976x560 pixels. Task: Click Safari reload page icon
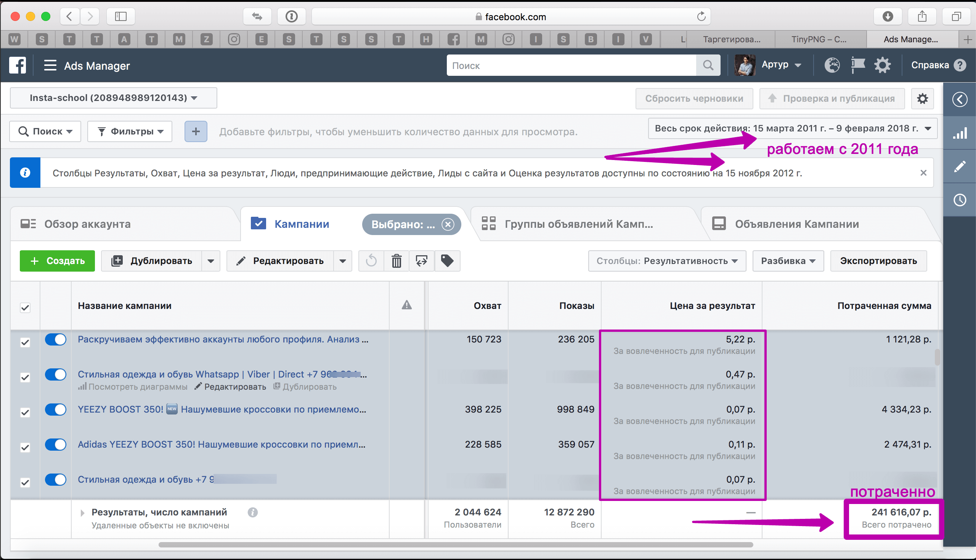coord(701,16)
